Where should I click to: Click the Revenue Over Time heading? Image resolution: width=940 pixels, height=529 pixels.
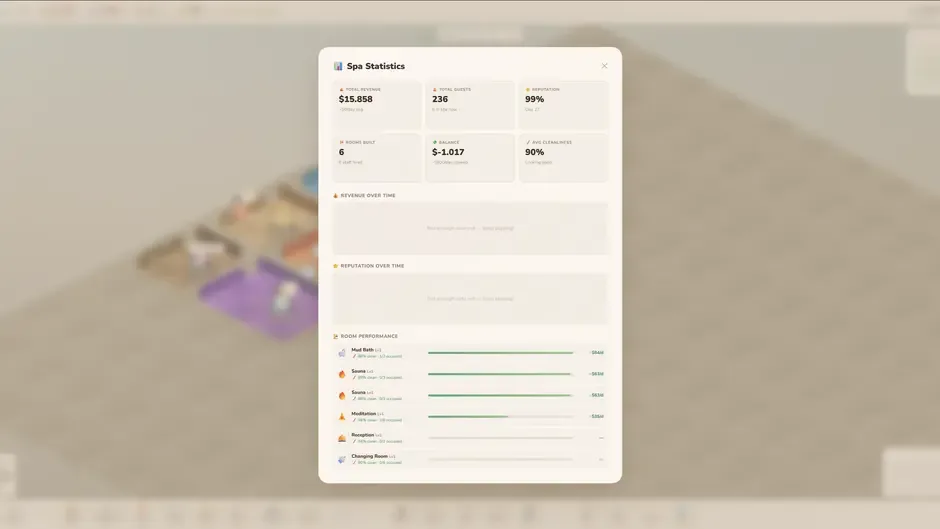(x=368, y=196)
